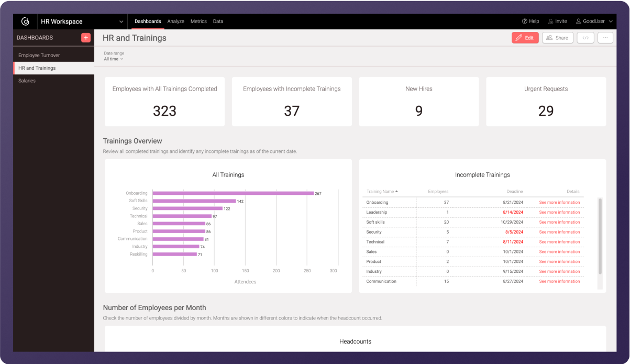Open the three-dots more options menu
Image resolution: width=630 pixels, height=364 pixels.
[x=605, y=38]
